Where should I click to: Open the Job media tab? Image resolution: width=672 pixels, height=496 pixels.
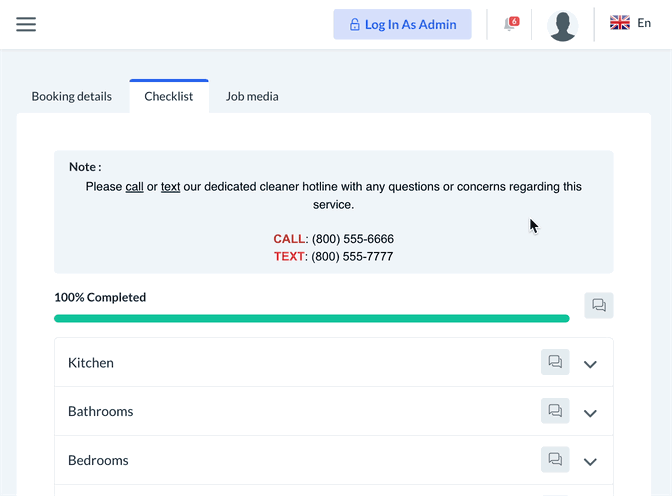(252, 96)
